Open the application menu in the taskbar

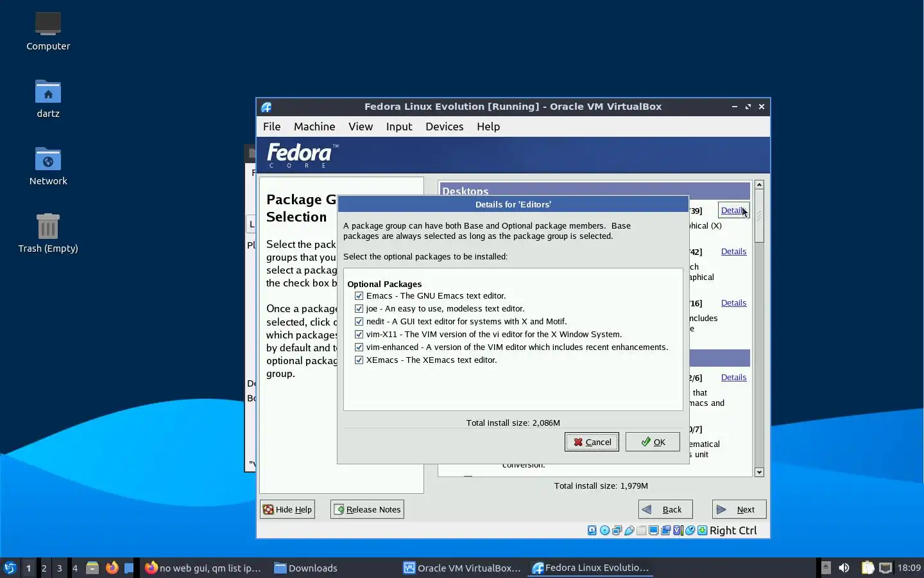[10, 568]
